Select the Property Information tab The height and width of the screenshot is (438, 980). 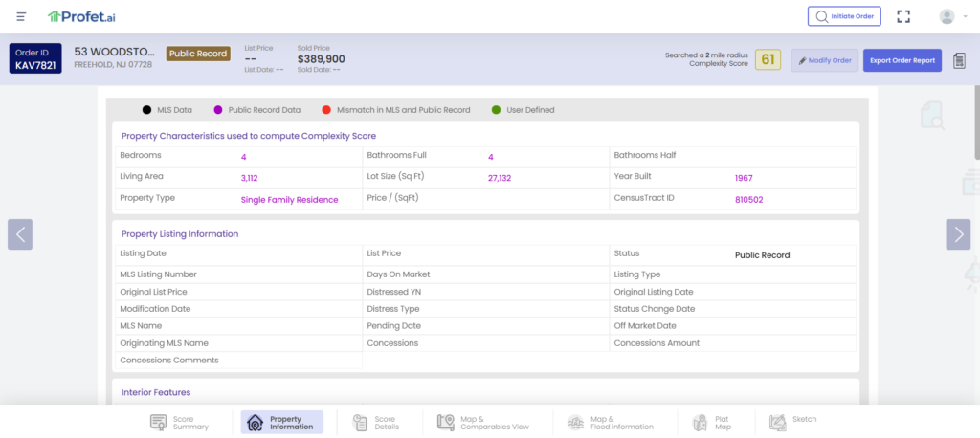coord(282,423)
